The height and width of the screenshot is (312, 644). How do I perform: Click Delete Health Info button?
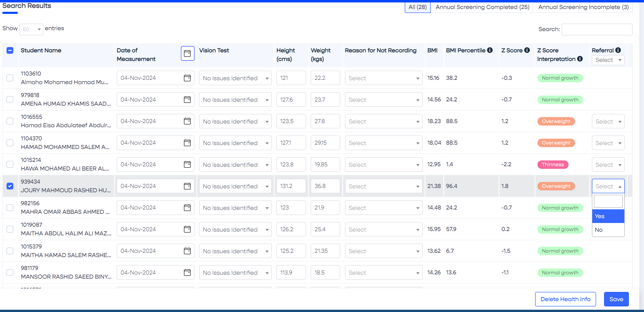565,299
